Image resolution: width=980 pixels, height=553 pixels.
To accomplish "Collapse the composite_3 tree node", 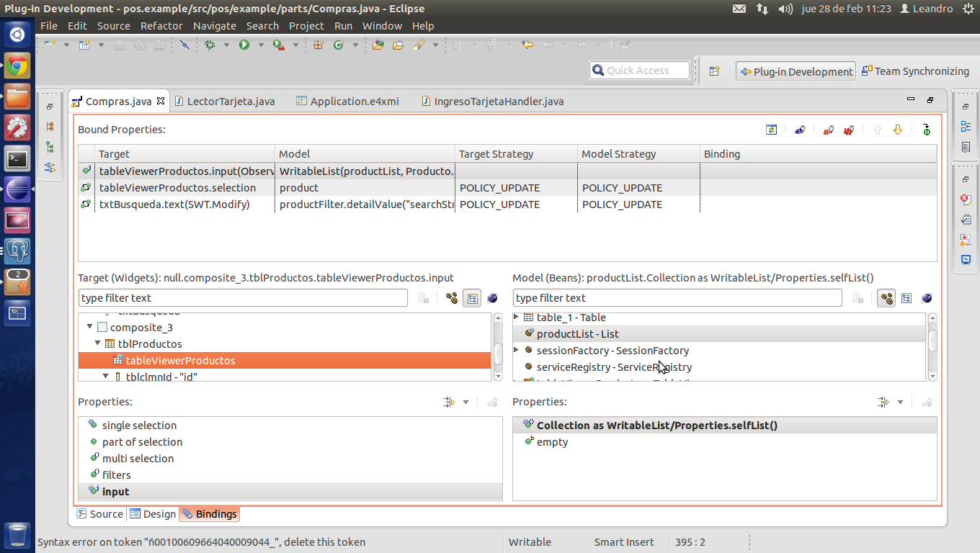I will click(x=90, y=328).
